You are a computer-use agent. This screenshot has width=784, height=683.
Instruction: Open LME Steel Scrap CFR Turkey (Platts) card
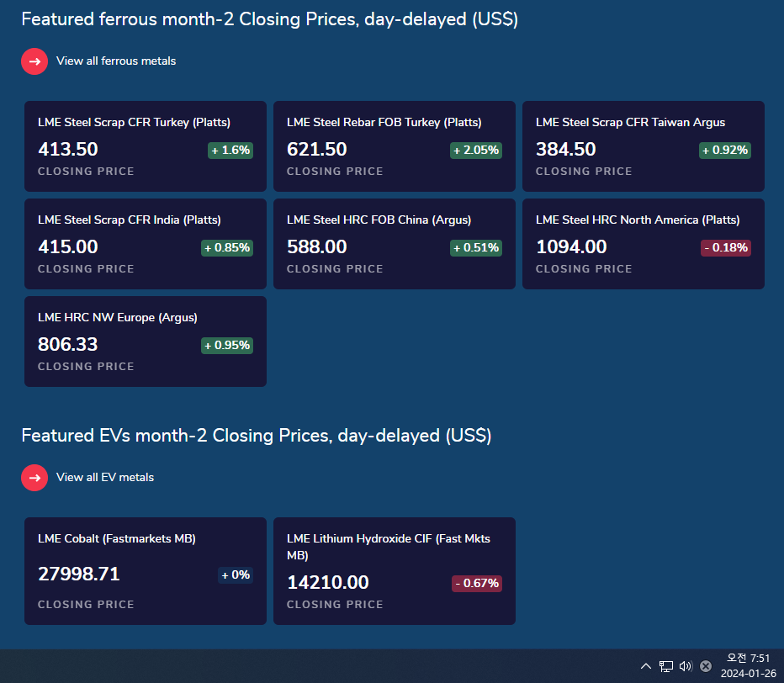click(x=146, y=146)
